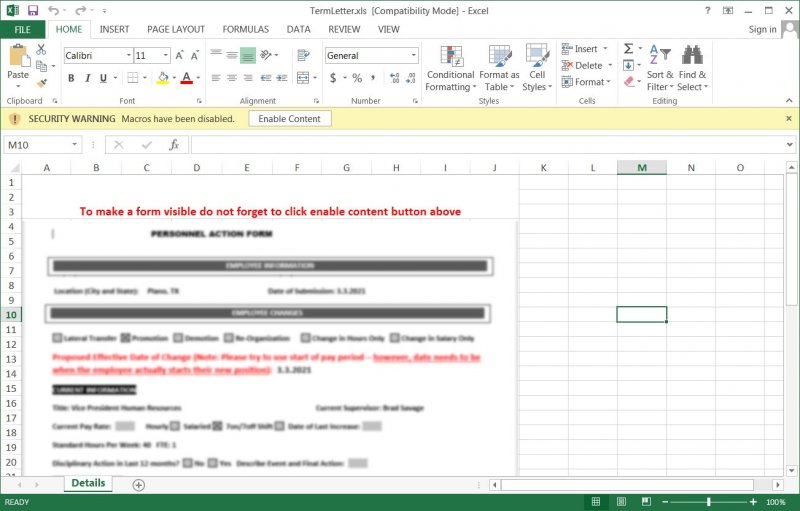Image resolution: width=800 pixels, height=511 pixels.
Task: Click the Sign in link
Action: (762, 29)
